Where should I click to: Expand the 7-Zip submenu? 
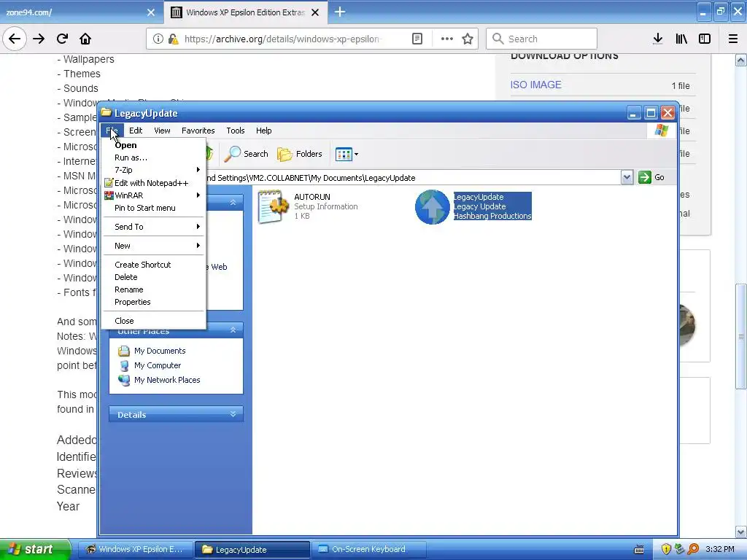153,170
